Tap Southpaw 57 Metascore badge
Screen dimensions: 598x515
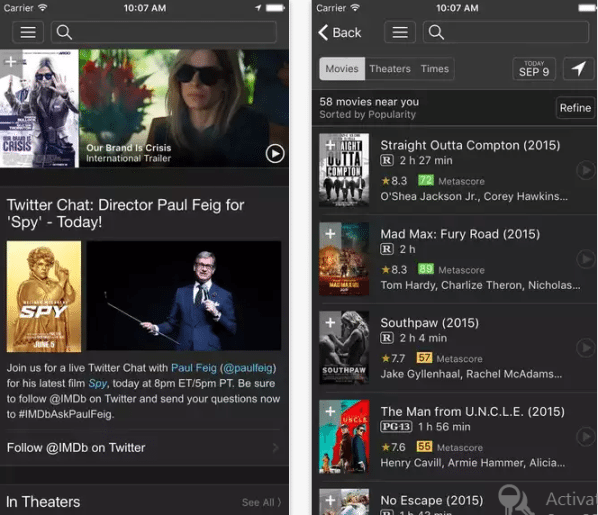pyautogui.click(x=424, y=358)
